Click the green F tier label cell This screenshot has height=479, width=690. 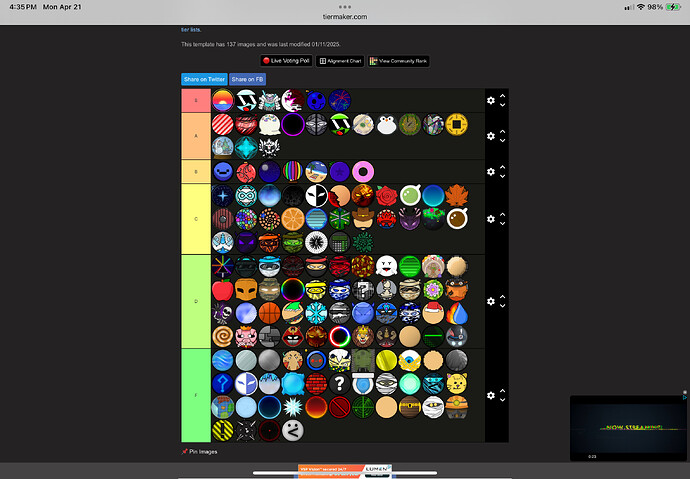click(x=196, y=395)
